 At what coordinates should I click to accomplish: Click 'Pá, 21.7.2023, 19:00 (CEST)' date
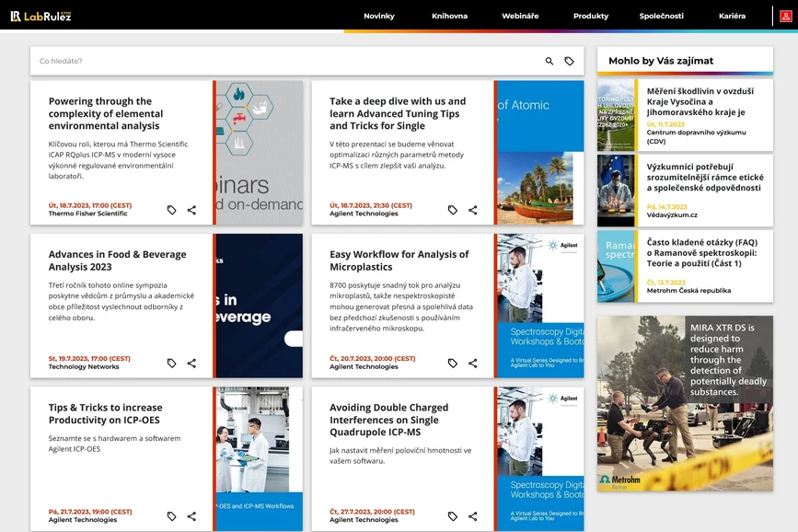(x=90, y=512)
